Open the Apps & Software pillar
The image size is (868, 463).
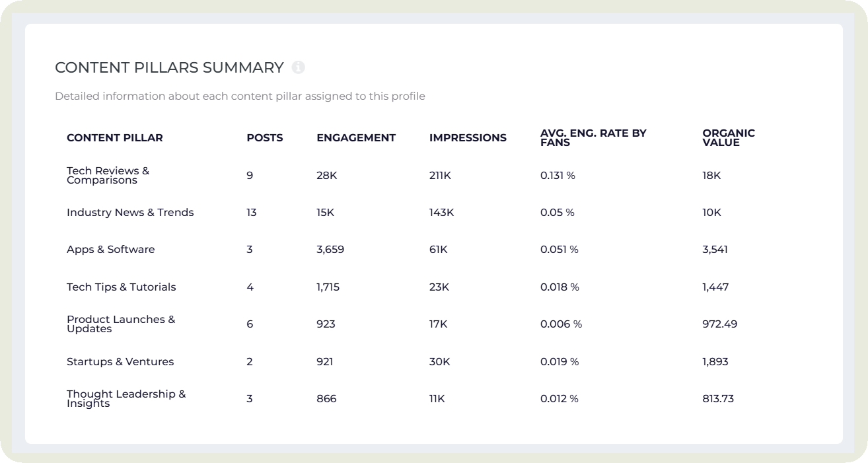[110, 250]
